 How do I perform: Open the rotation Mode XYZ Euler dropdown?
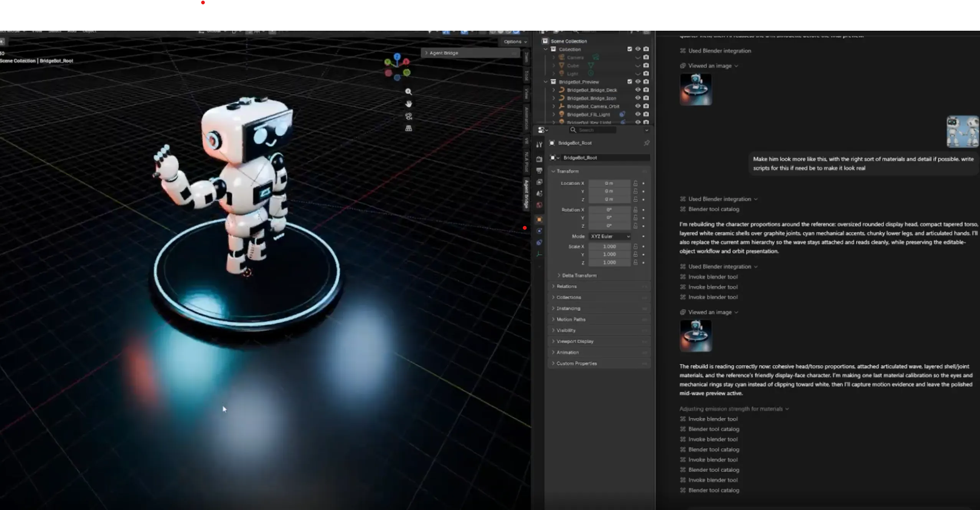[610, 236]
